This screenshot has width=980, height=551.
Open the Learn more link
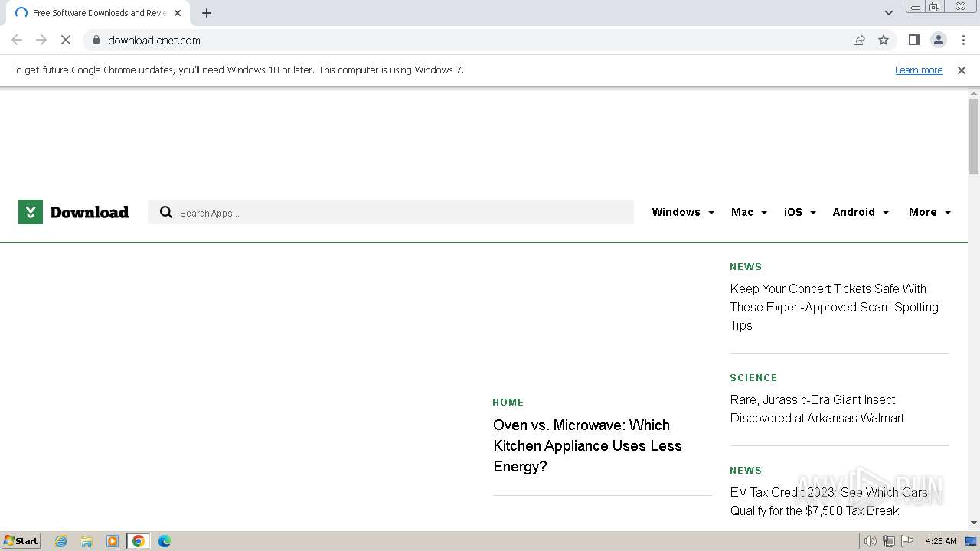coord(919,70)
